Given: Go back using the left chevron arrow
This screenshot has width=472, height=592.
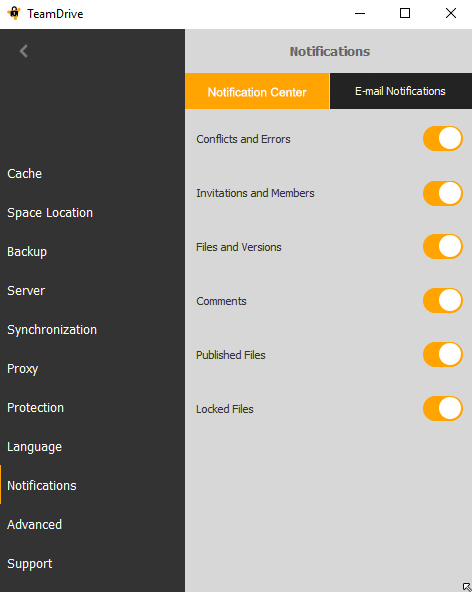Looking at the screenshot, I should tap(24, 51).
